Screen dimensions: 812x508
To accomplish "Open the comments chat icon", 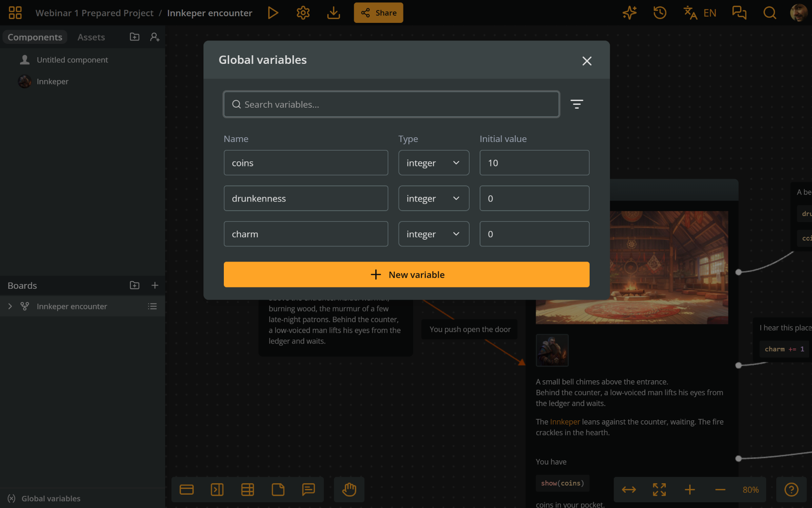I will coord(739,13).
